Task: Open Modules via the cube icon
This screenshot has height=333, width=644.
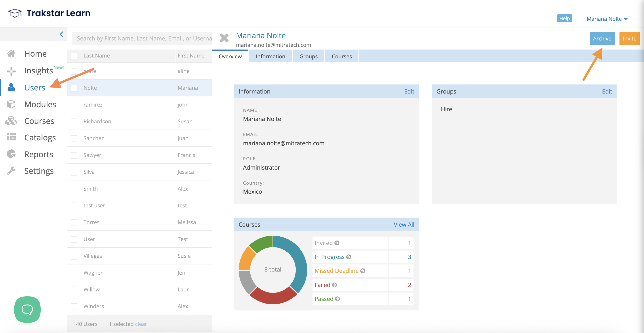Action: click(x=11, y=104)
